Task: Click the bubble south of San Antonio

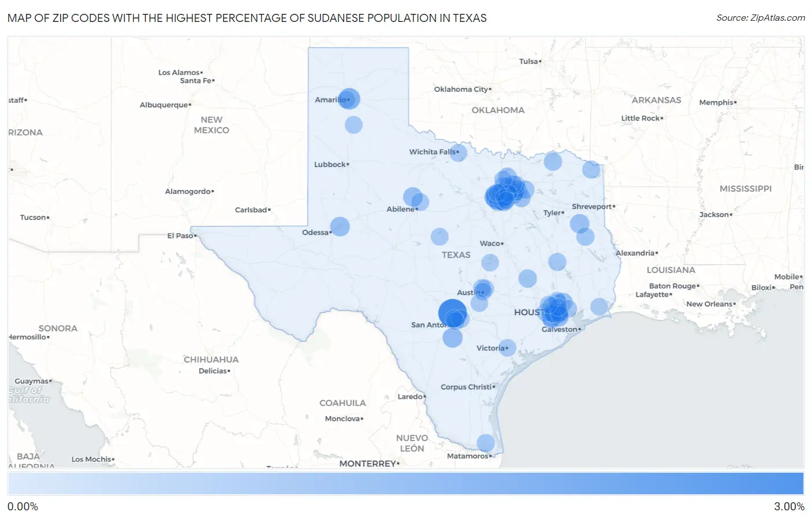Action: tap(452, 338)
